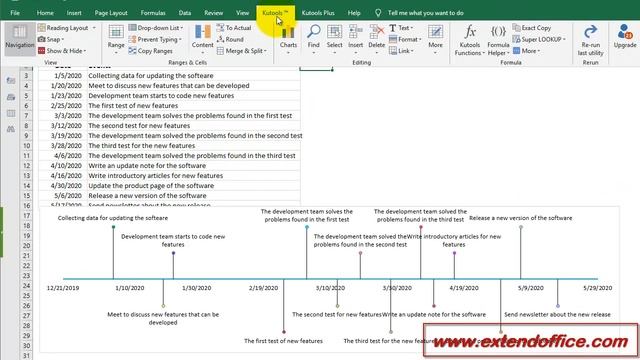Click the Upgrade icon

point(624,32)
